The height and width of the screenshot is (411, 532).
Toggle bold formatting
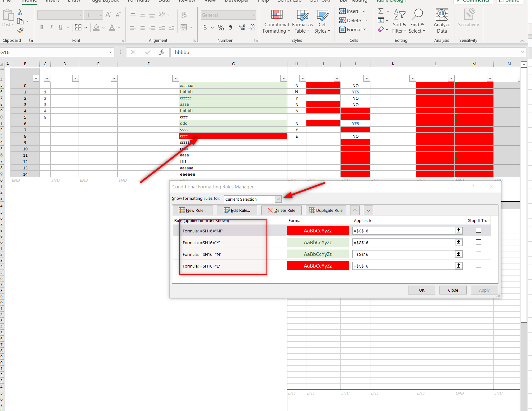(x=42, y=27)
